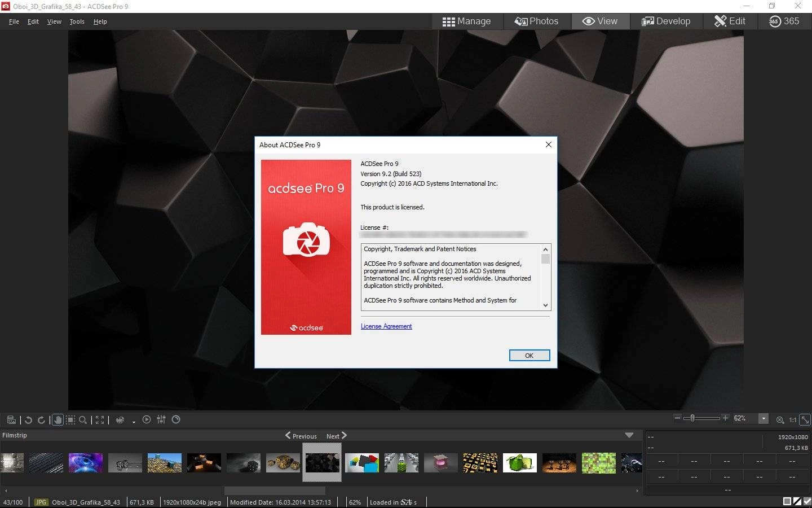Open the Tools menu

pyautogui.click(x=77, y=21)
